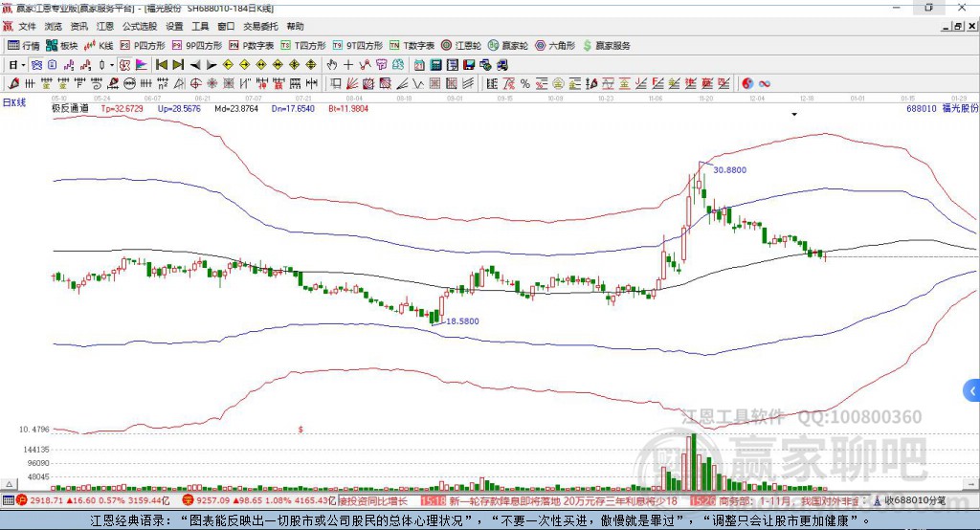Open the 江恩 menu
Viewport: 980px width, 530px height.
point(104,26)
